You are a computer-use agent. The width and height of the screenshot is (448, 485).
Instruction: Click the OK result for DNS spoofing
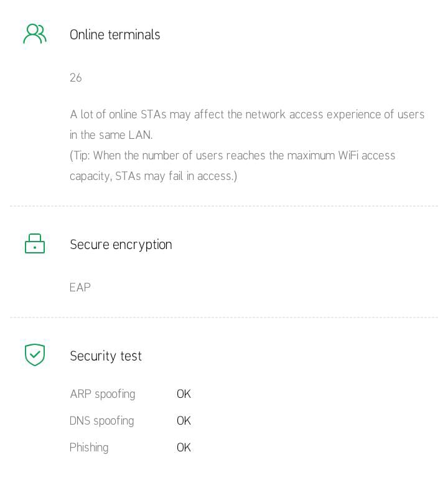[x=184, y=421]
